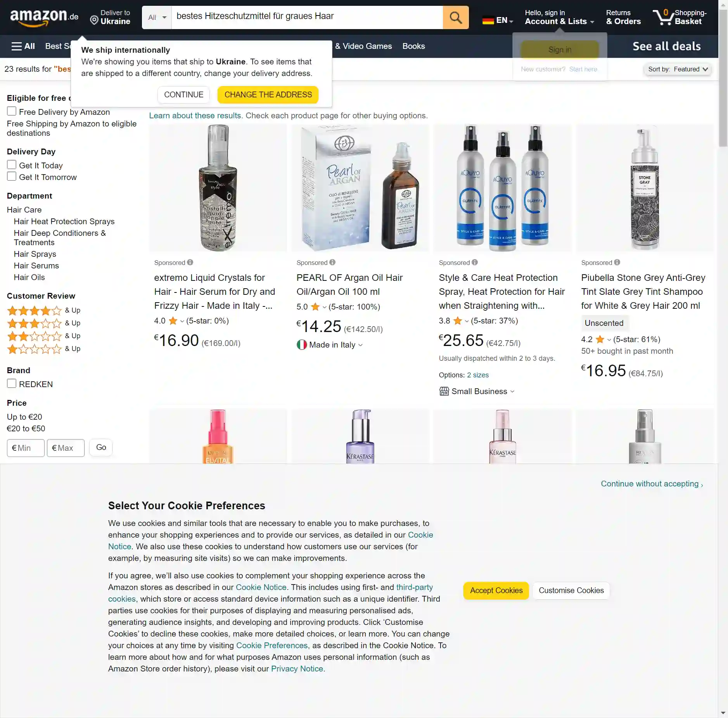Screen dimensions: 728x718
Task: Tick the Free Delivery by Amazon checkbox
Action: click(x=12, y=111)
